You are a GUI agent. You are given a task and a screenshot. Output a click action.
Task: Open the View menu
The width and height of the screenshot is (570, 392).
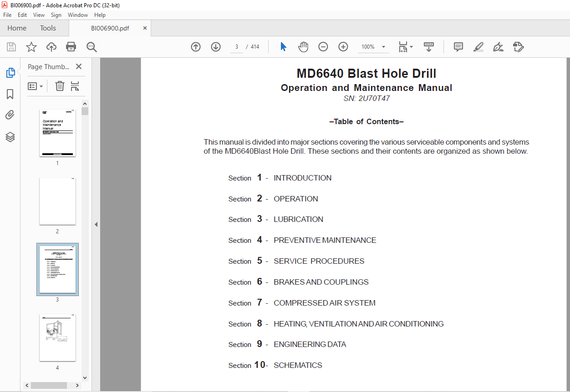click(39, 15)
